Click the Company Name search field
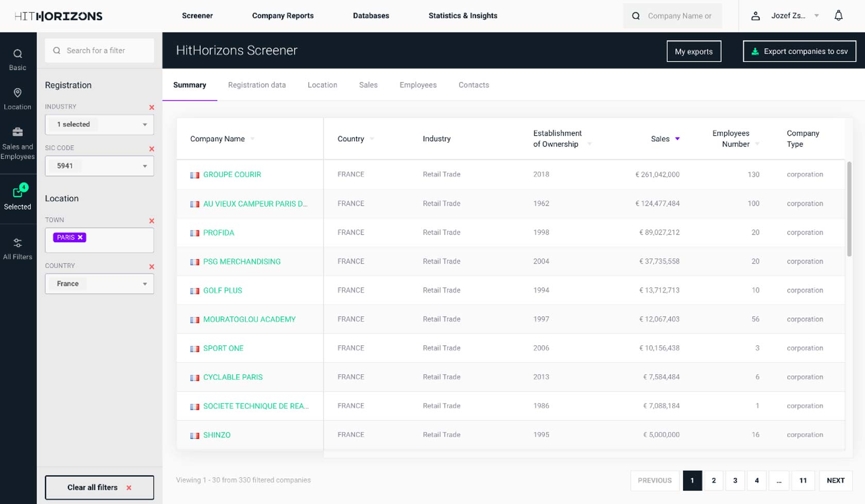The height and width of the screenshot is (504, 865). pos(672,16)
